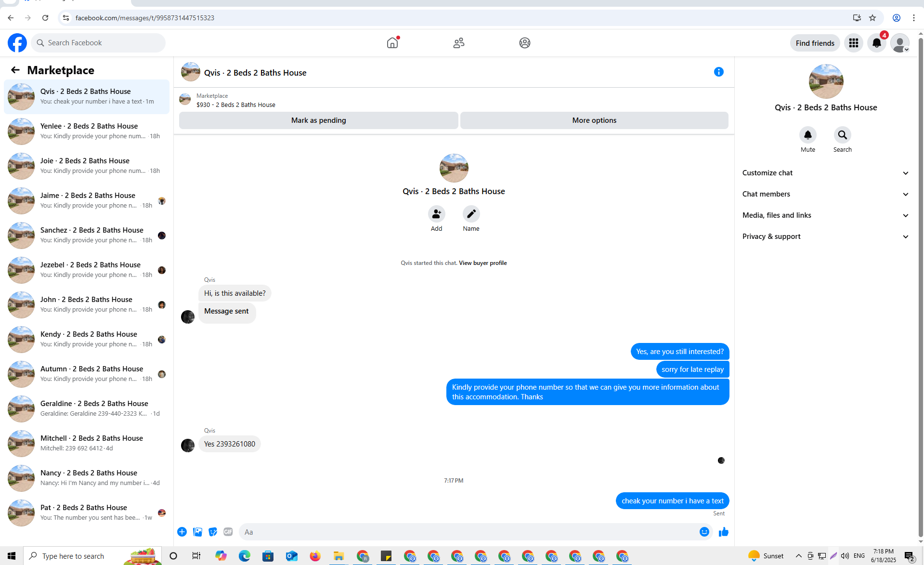
Task: Expand the Privacy & support section
Action: point(826,237)
